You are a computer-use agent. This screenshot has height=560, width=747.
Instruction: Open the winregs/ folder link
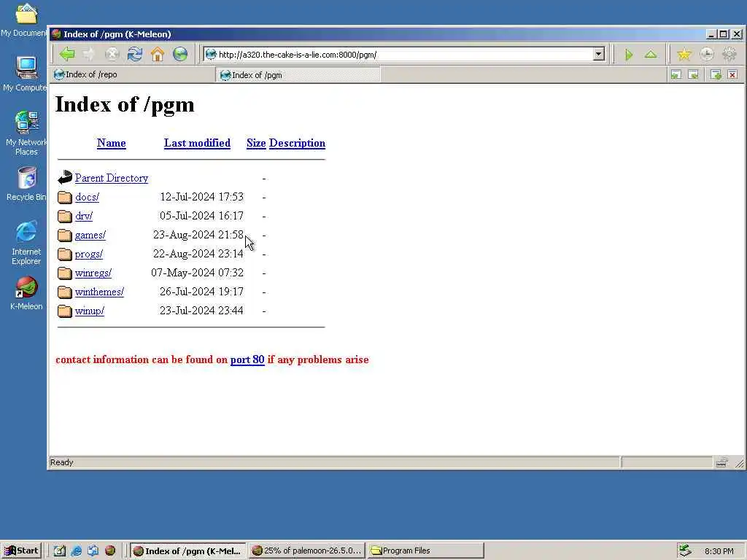(93, 273)
